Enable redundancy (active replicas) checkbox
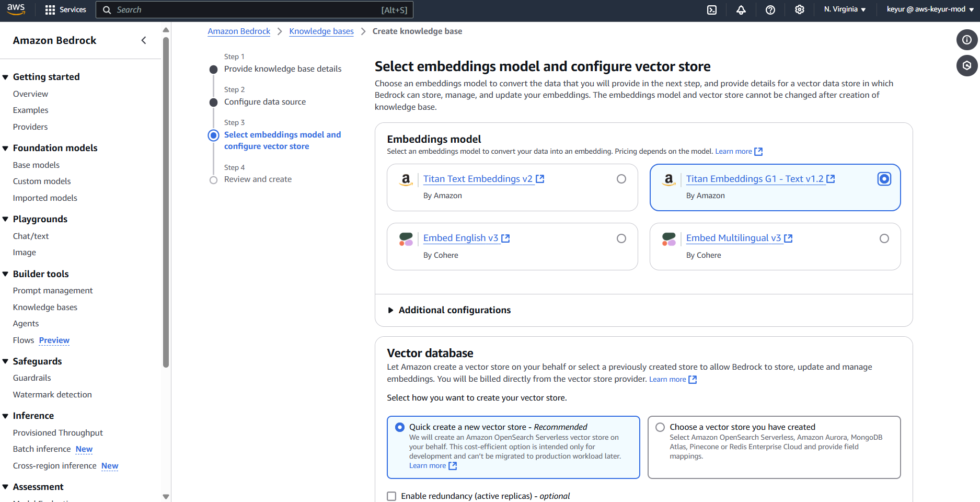 click(x=391, y=496)
